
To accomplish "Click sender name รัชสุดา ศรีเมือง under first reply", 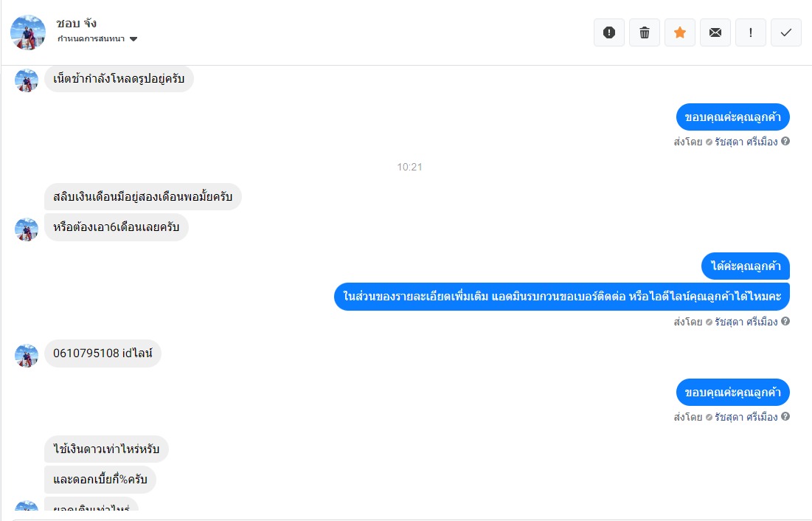I will [746, 142].
